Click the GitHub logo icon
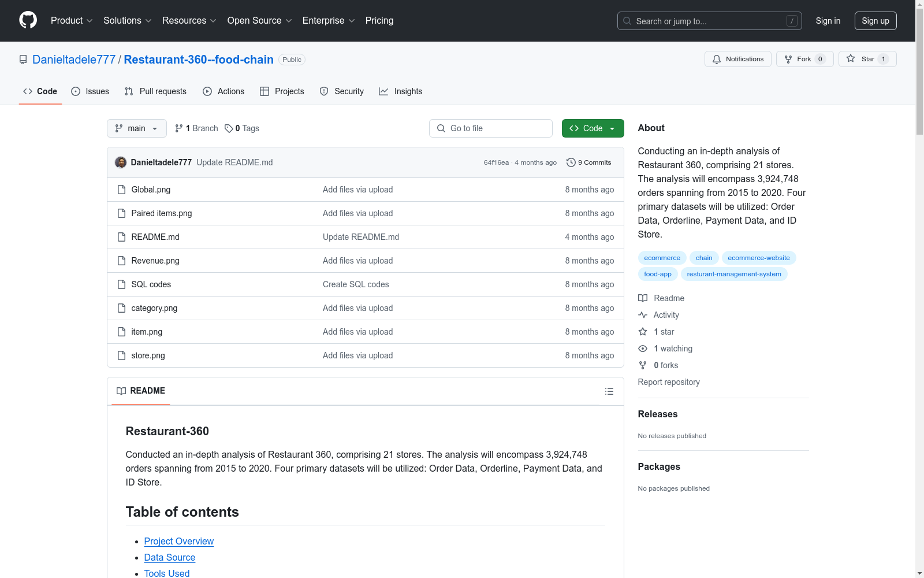 28,20
